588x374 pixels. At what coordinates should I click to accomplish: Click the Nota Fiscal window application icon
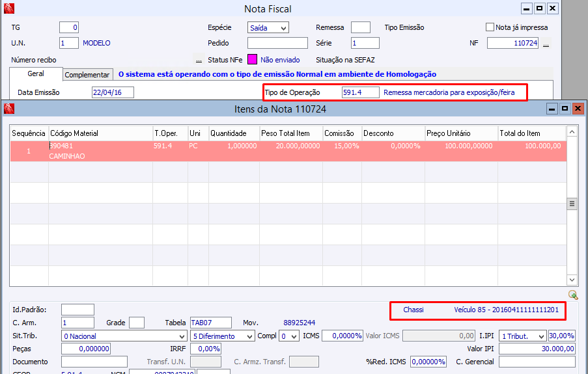[x=8, y=8]
